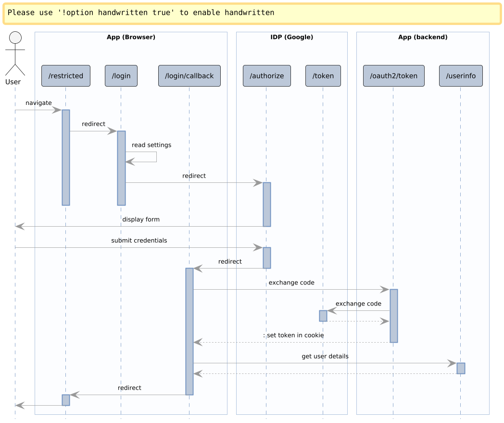
Task: Select the /restricted participant box
Action: [65, 76]
